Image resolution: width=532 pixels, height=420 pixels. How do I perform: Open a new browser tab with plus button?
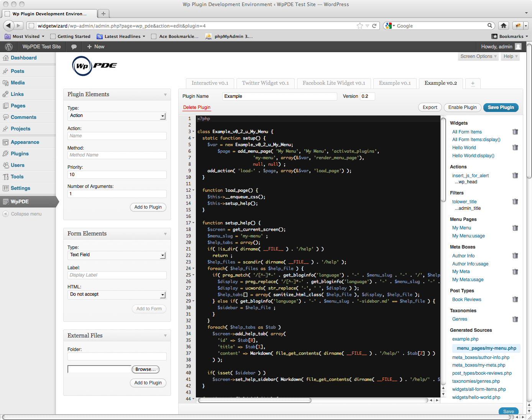(103, 13)
